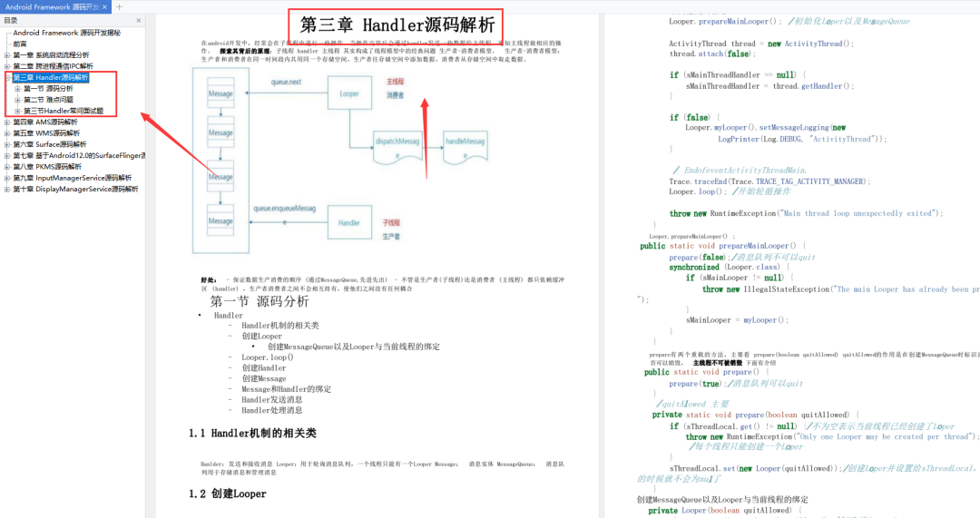The width and height of the screenshot is (980, 518).
Task: Expand 第二章 跨进程通信IPC解析 tree node
Action: click(7, 66)
